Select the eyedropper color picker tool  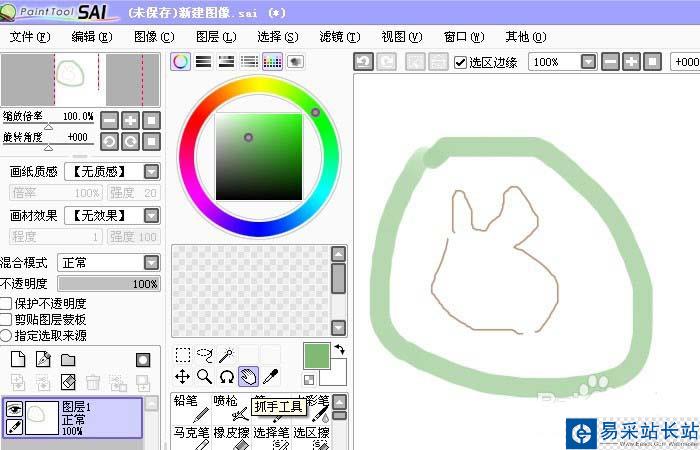coord(271,377)
